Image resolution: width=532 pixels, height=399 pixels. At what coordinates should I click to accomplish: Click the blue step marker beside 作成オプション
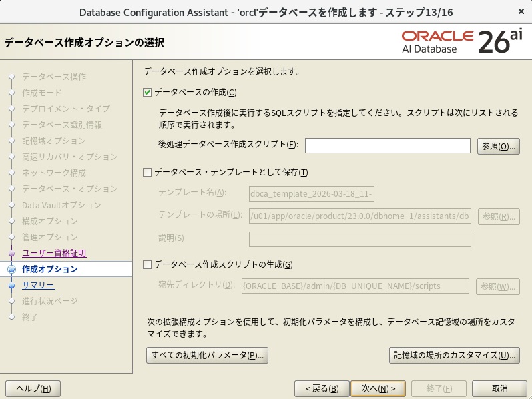click(x=12, y=269)
